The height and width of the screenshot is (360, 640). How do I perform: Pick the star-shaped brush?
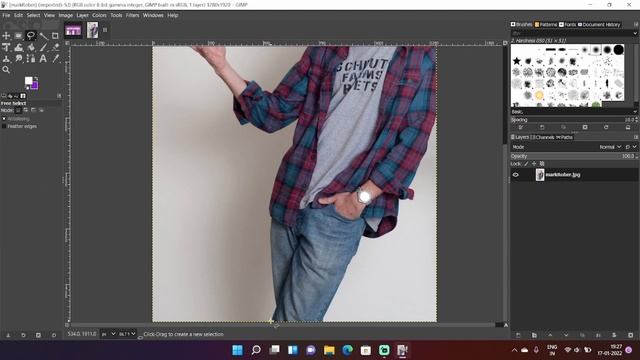click(517, 61)
